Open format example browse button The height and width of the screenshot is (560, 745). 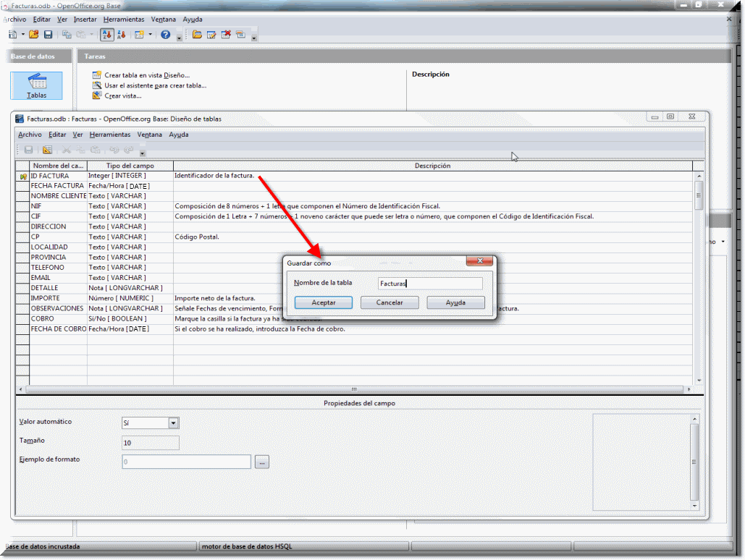point(261,462)
